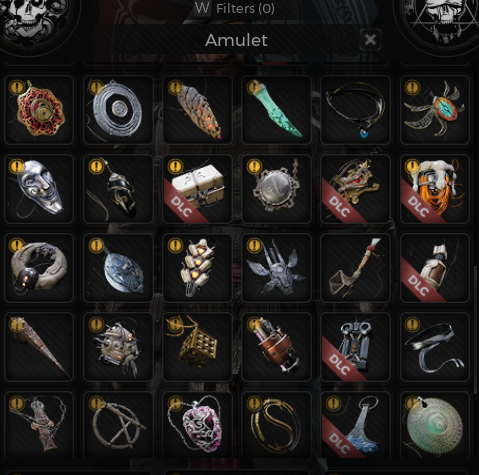Select the DLC white stone chest amulet

click(197, 189)
